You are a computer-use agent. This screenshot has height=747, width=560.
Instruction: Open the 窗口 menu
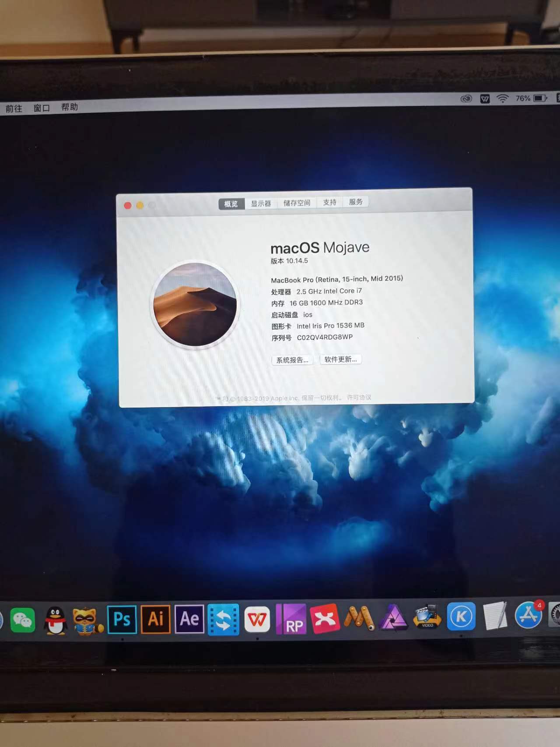pyautogui.click(x=42, y=108)
